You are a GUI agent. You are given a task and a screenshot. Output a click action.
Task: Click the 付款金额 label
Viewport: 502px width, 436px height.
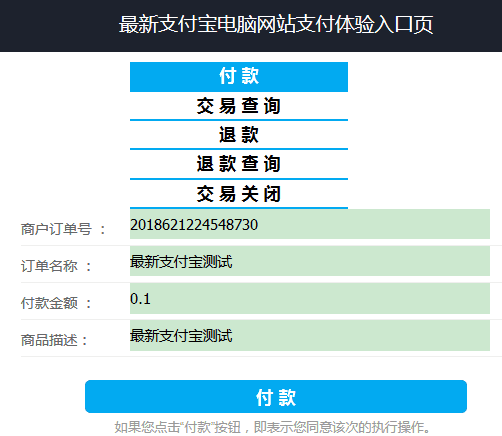pyautogui.click(x=56, y=303)
